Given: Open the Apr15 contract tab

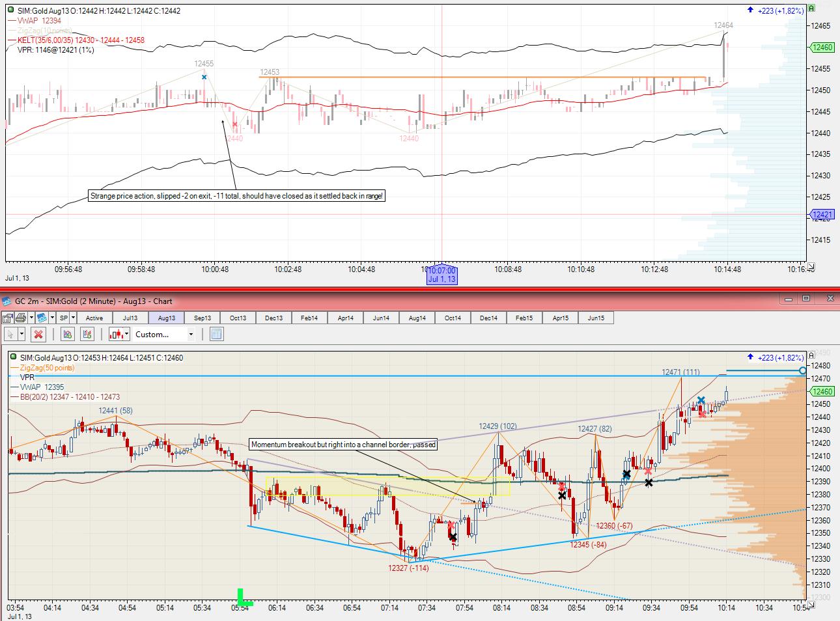Looking at the screenshot, I should click(x=560, y=318).
